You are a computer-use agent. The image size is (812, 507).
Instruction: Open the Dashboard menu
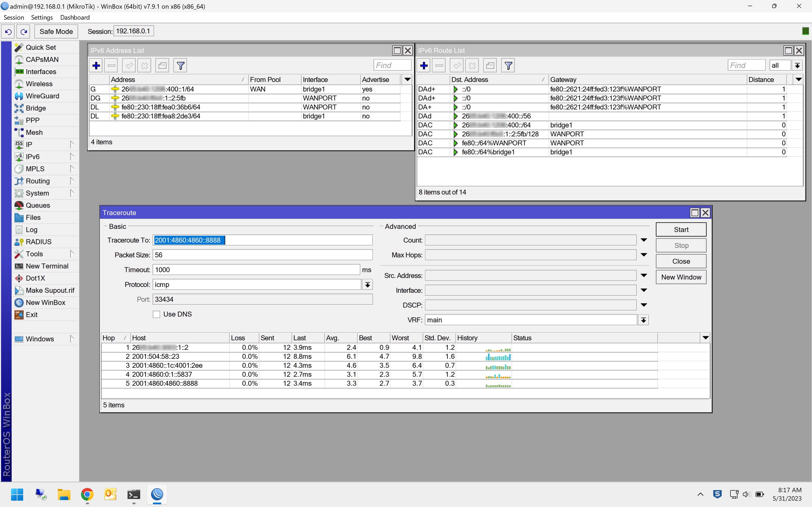click(x=75, y=18)
